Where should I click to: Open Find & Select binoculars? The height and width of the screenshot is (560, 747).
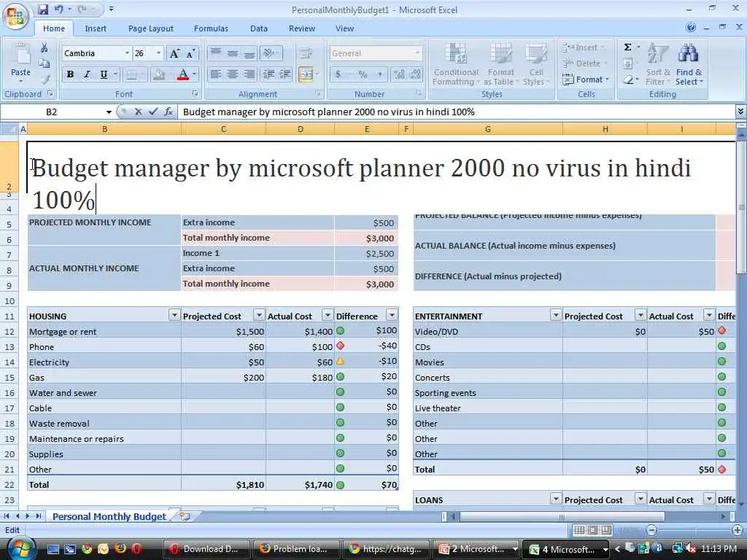(x=689, y=64)
